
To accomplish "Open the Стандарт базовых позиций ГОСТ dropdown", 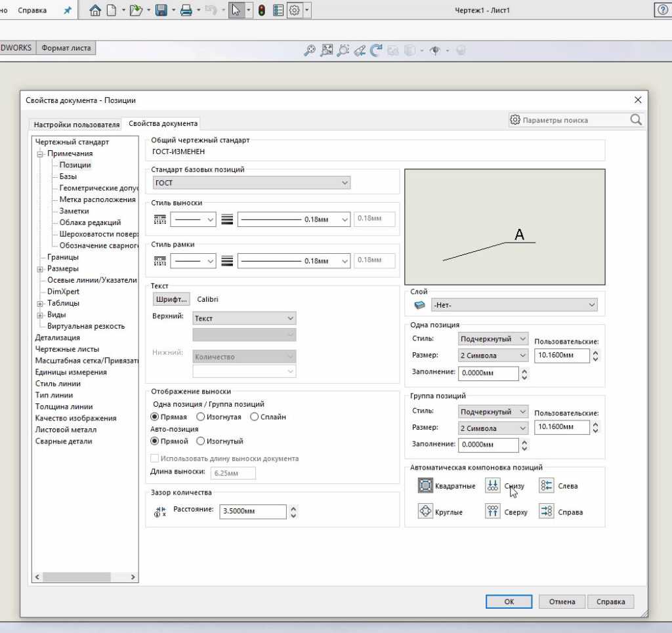I will pyautogui.click(x=251, y=183).
